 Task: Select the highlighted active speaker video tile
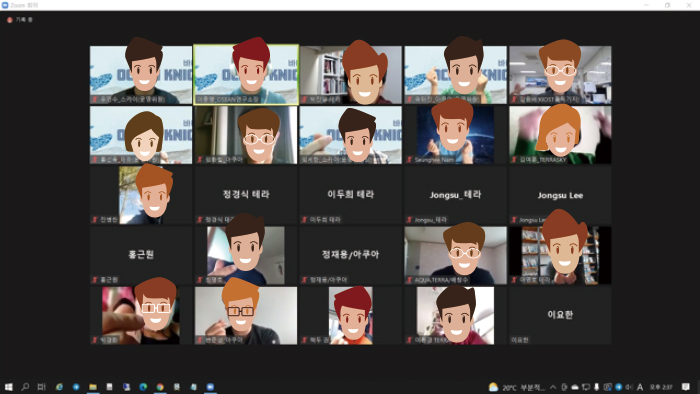tap(246, 75)
